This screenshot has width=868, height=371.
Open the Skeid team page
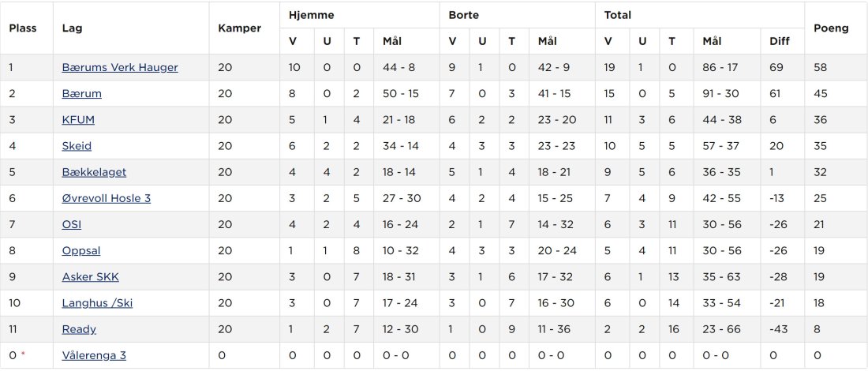click(77, 146)
